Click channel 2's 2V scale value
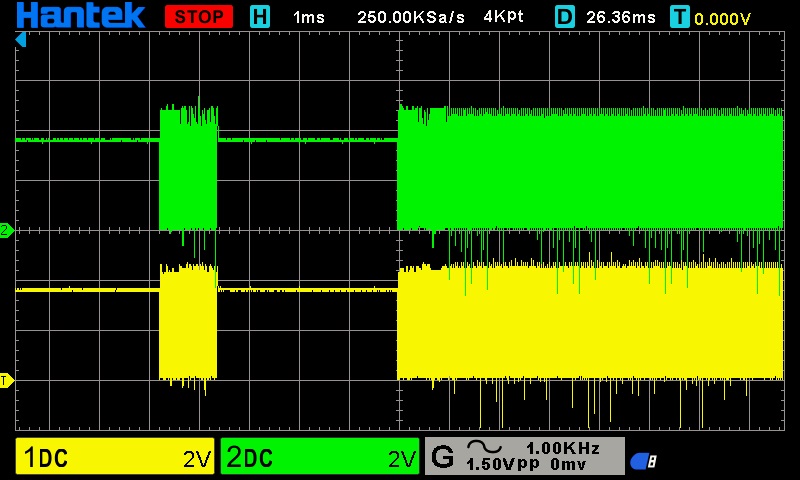Viewport: 800px width, 480px height. (x=402, y=459)
